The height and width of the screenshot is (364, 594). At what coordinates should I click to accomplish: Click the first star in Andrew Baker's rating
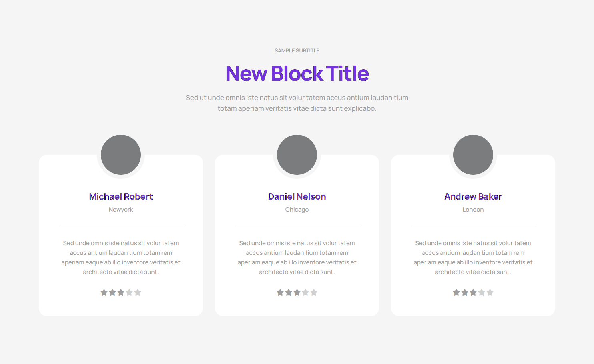pyautogui.click(x=456, y=292)
